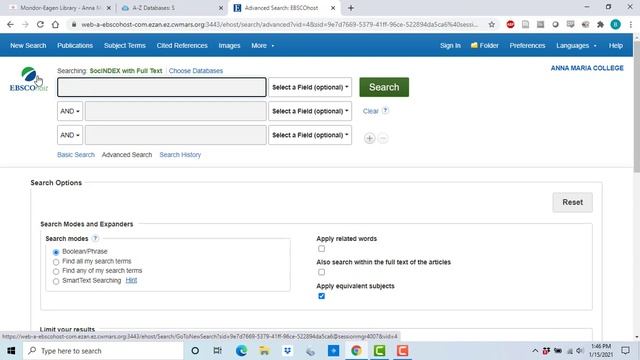Screen dimensions: 640x360
Task: Open SmartText Searching Hint link
Action: [x=131, y=280]
